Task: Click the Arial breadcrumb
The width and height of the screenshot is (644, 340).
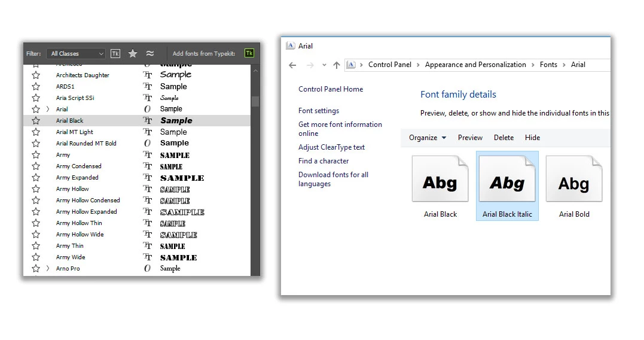Action: [x=578, y=65]
